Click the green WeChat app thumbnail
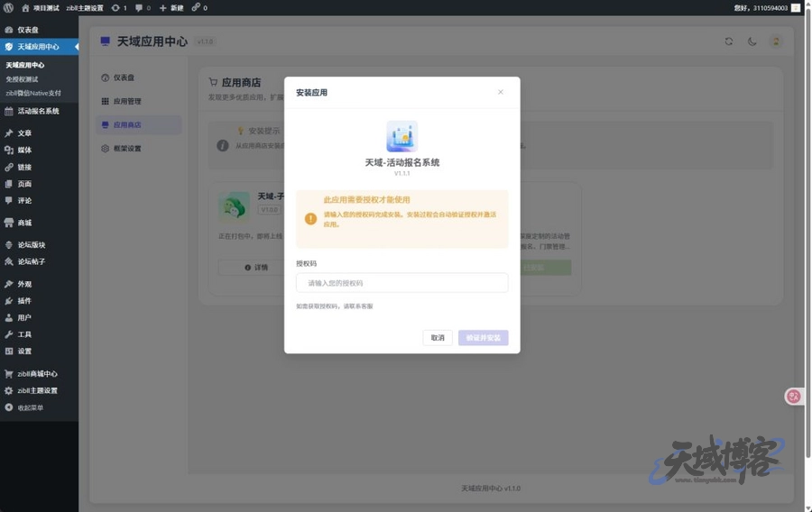 tap(234, 207)
